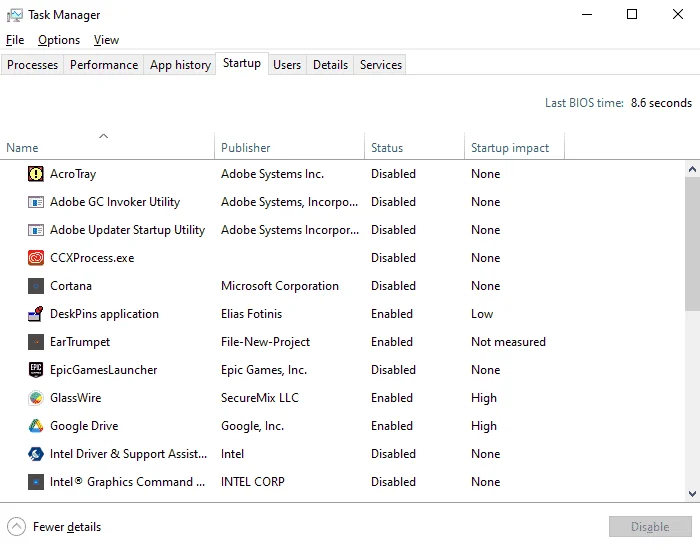This screenshot has height=550, width=700.
Task: Select the EpicGamesLauncher entry name
Action: tap(104, 370)
